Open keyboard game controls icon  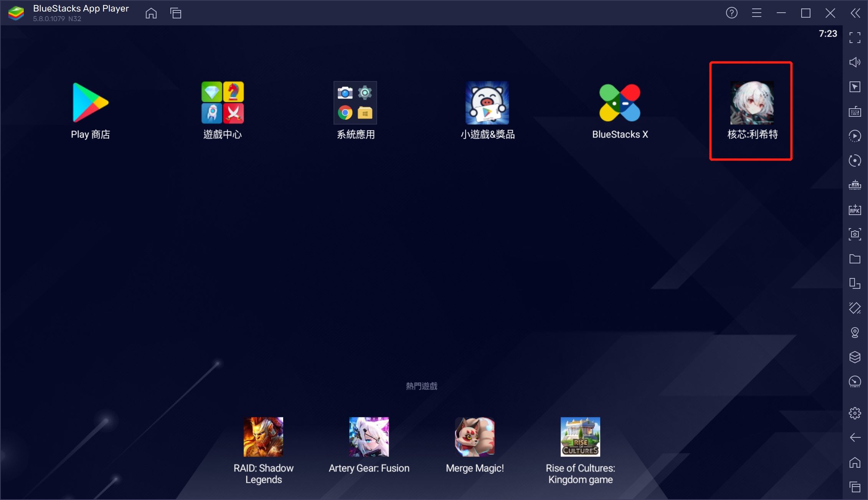click(x=855, y=111)
